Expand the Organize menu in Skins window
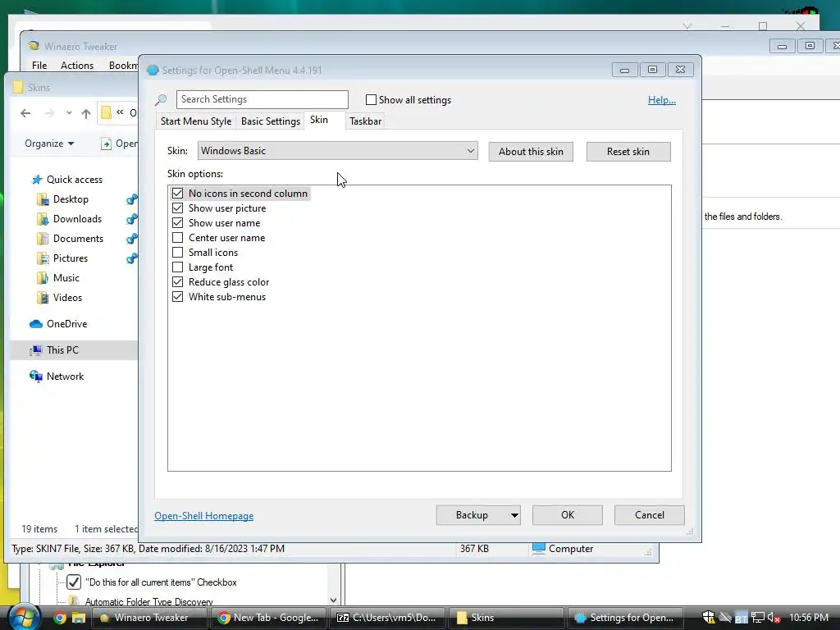This screenshot has height=630, width=840. [x=49, y=144]
